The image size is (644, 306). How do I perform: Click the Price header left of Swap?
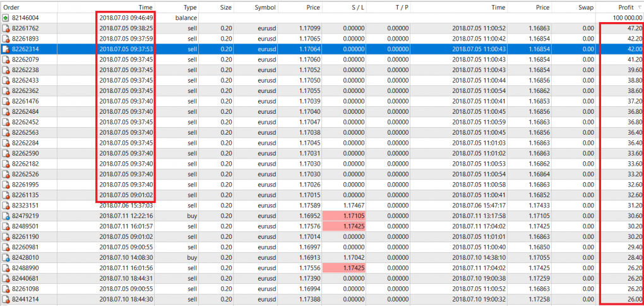[x=542, y=8]
